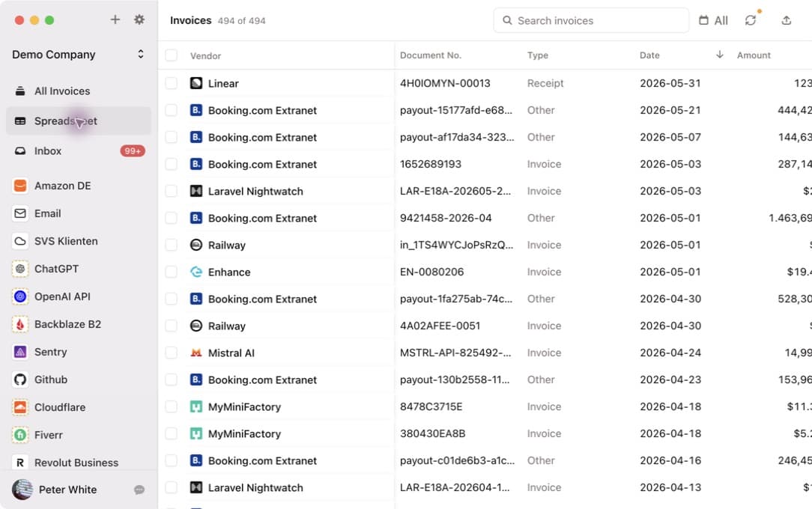Check the box for payout-15177afd row
812x509 pixels.
point(172,110)
